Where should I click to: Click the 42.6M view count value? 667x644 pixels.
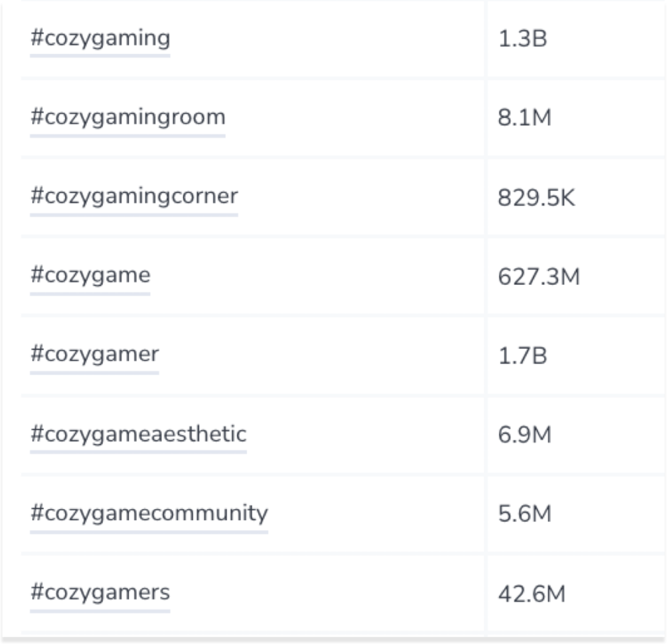[x=532, y=594]
